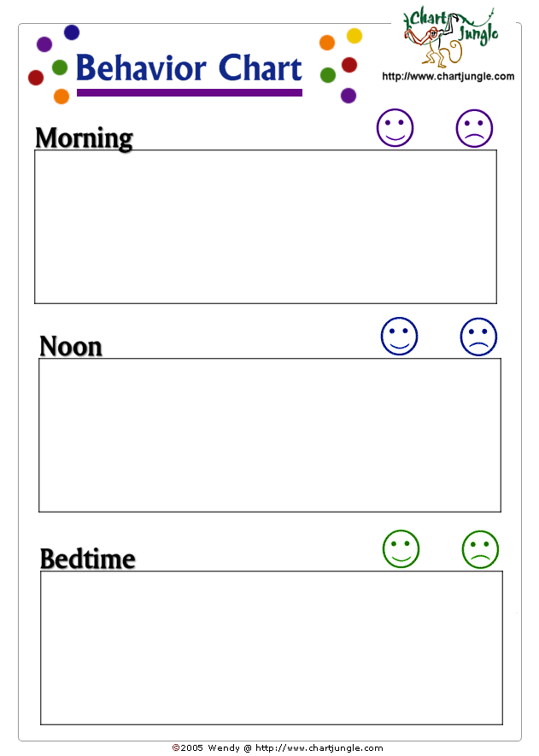Viewport: 539px width, 756px height.
Task: Select the blue smiley face beside Noon
Action: pos(399,336)
